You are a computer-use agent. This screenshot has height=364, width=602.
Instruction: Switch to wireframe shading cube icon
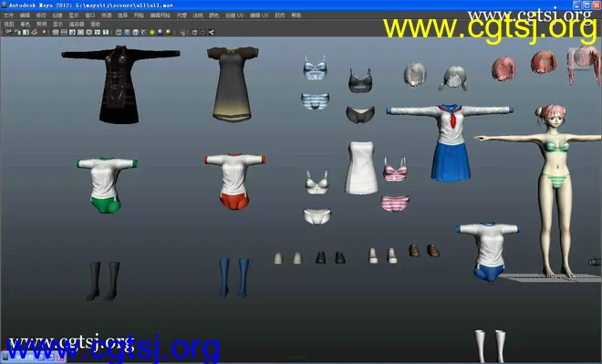[x=119, y=32]
